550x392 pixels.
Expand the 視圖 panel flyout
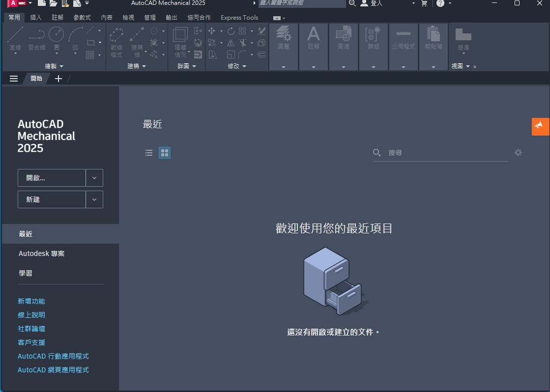point(461,66)
